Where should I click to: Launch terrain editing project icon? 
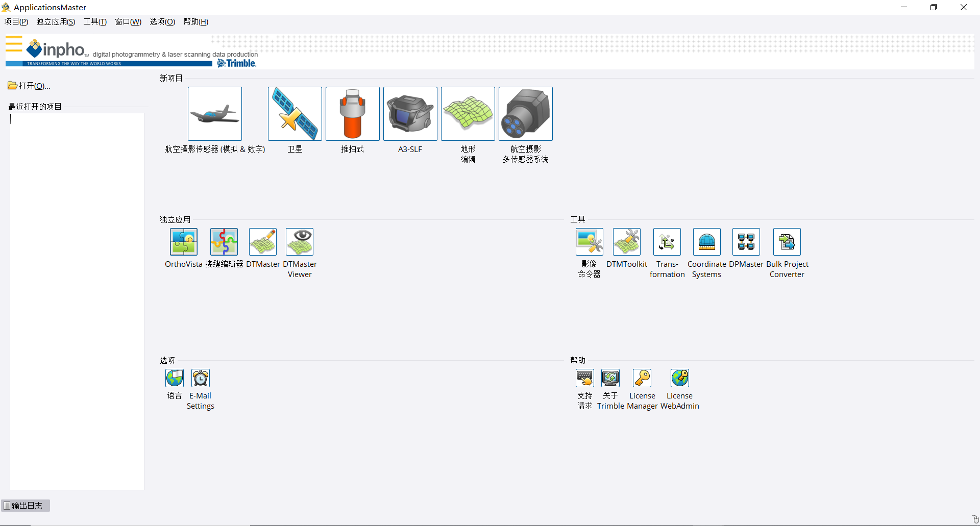[468, 114]
